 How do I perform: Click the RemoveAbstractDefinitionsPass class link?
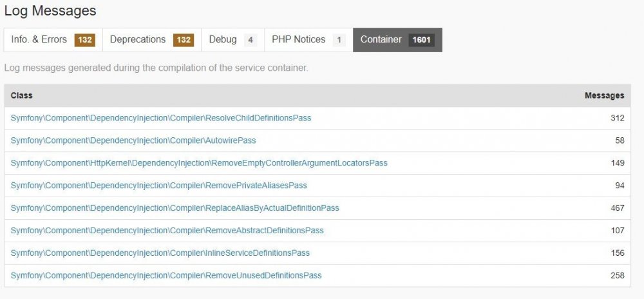click(167, 231)
